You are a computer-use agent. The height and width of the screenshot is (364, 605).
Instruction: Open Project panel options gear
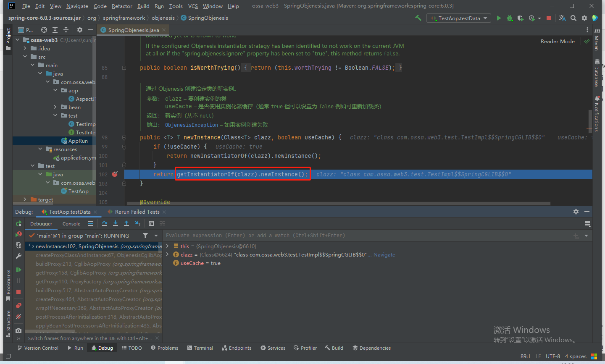[80, 30]
